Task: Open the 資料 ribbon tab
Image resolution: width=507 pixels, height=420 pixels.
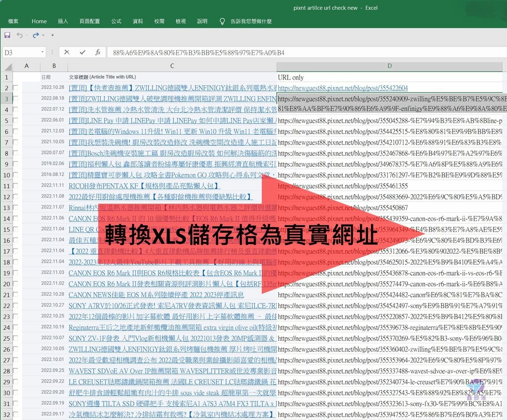Action: pos(138,21)
